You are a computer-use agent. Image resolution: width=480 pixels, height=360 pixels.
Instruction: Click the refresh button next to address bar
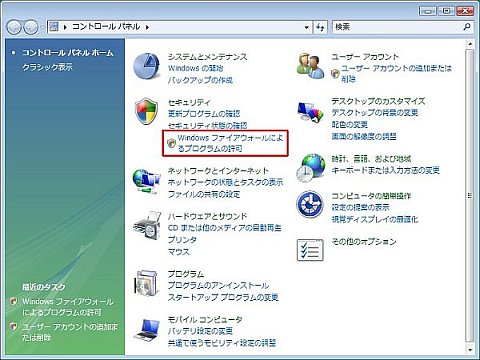[x=320, y=27]
